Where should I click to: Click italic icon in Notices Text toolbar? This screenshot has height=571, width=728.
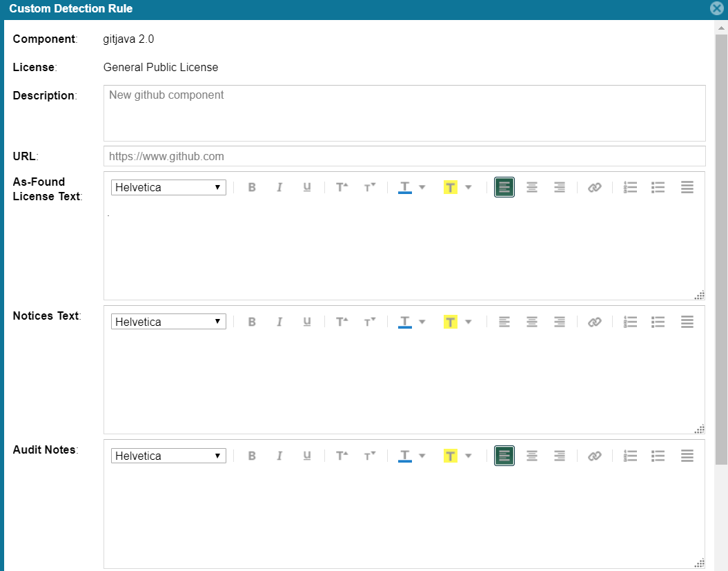(x=279, y=322)
